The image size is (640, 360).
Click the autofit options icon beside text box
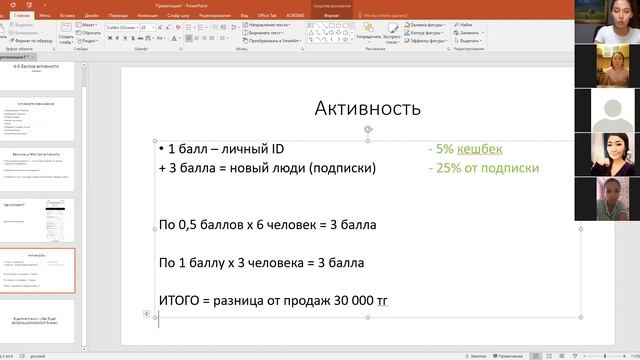coord(147,313)
